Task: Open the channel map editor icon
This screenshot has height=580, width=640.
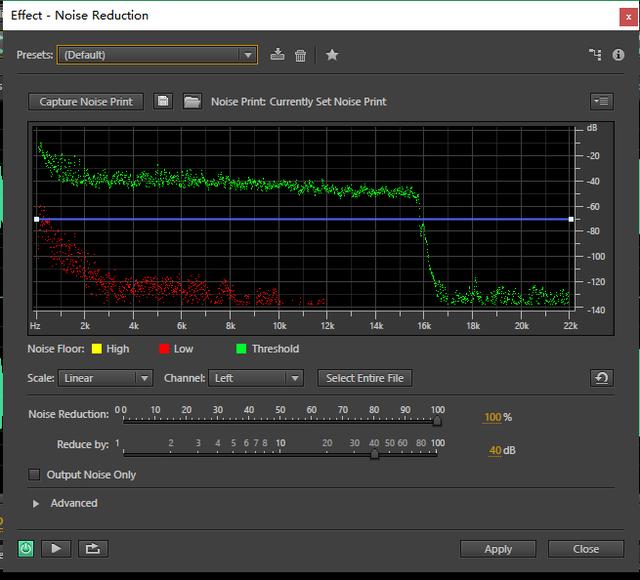Action: click(595, 55)
